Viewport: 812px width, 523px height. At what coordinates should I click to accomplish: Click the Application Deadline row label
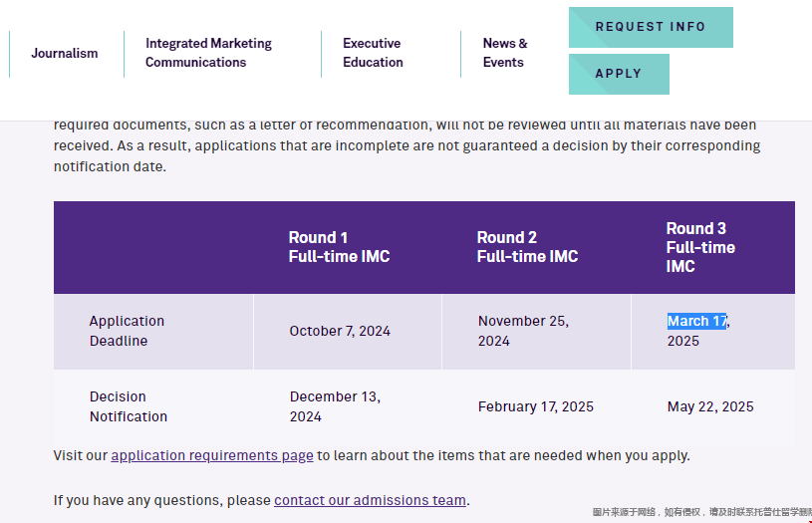(127, 331)
